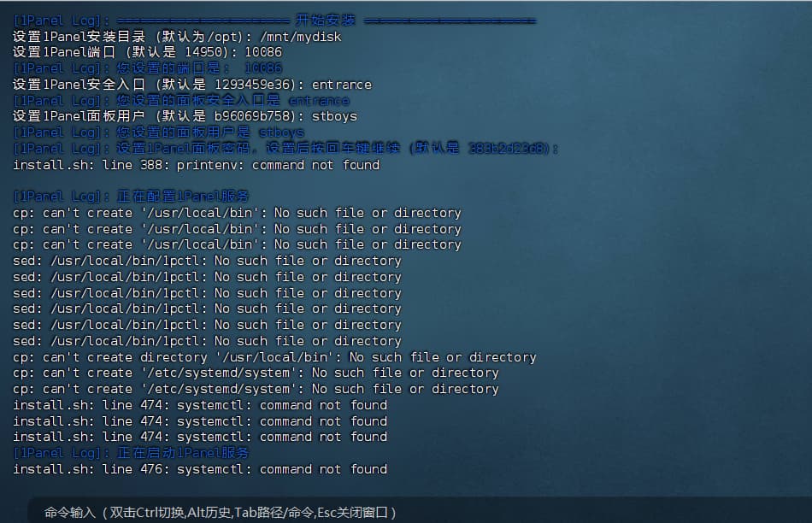Click the port line showing 10086
This screenshot has width=812, height=523.
[x=148, y=52]
